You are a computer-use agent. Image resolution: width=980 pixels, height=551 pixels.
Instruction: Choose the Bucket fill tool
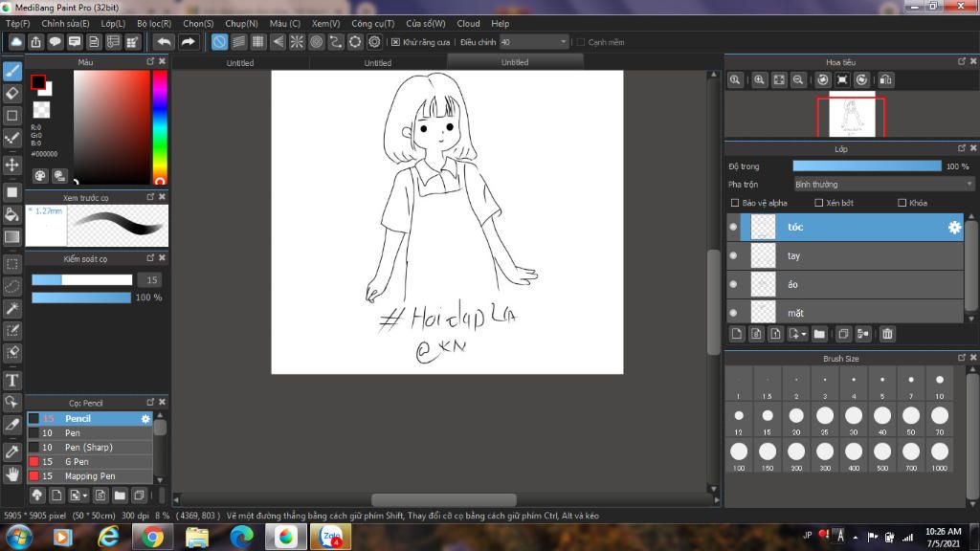click(11, 214)
